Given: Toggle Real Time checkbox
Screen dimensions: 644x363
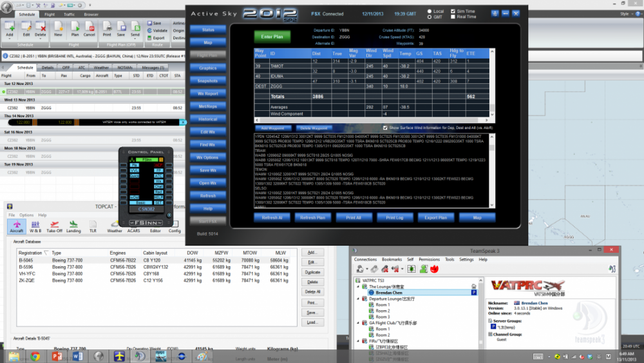Looking at the screenshot, I should 453,17.
